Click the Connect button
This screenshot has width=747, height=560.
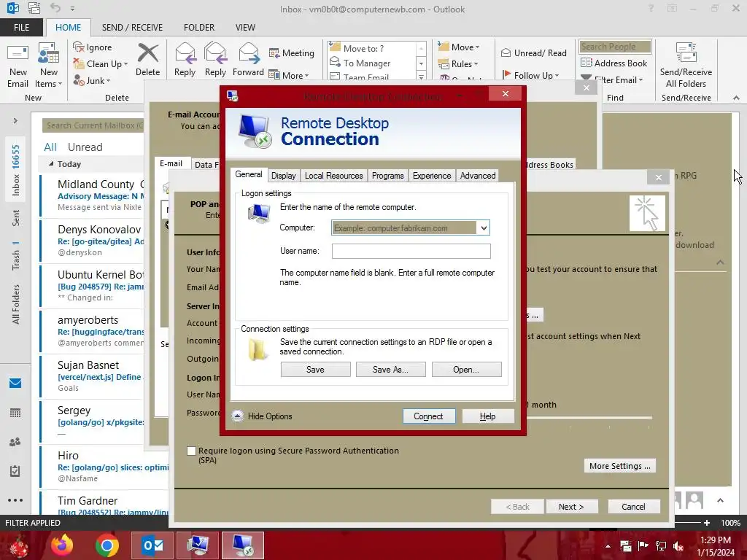click(428, 416)
